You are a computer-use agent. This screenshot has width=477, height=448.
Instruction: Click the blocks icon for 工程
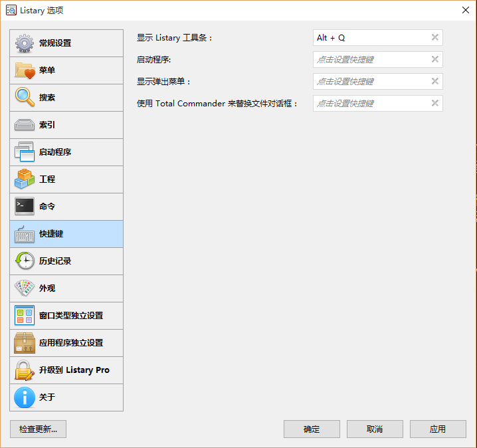click(25, 179)
